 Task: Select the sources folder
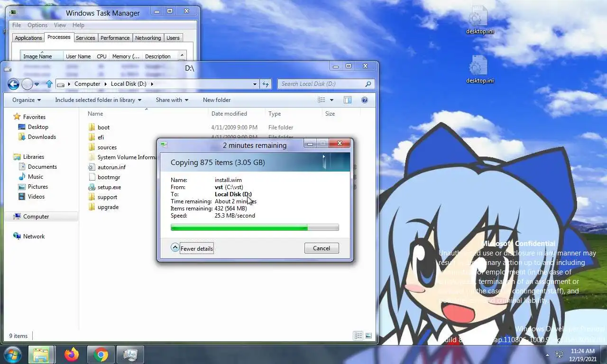(107, 147)
